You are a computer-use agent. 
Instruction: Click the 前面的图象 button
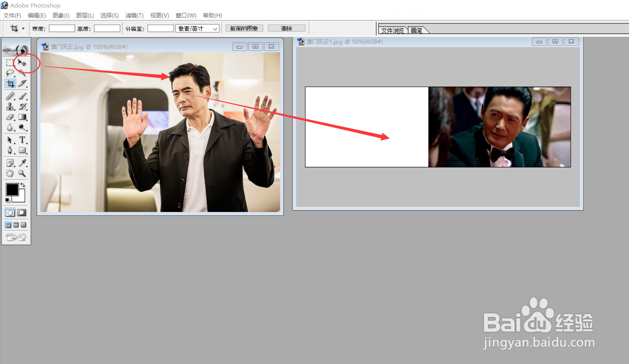pyautogui.click(x=244, y=28)
